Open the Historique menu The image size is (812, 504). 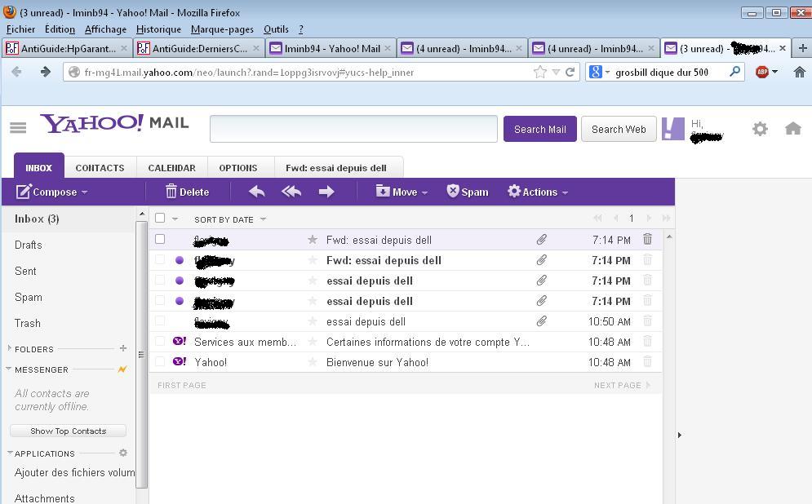pos(158,29)
